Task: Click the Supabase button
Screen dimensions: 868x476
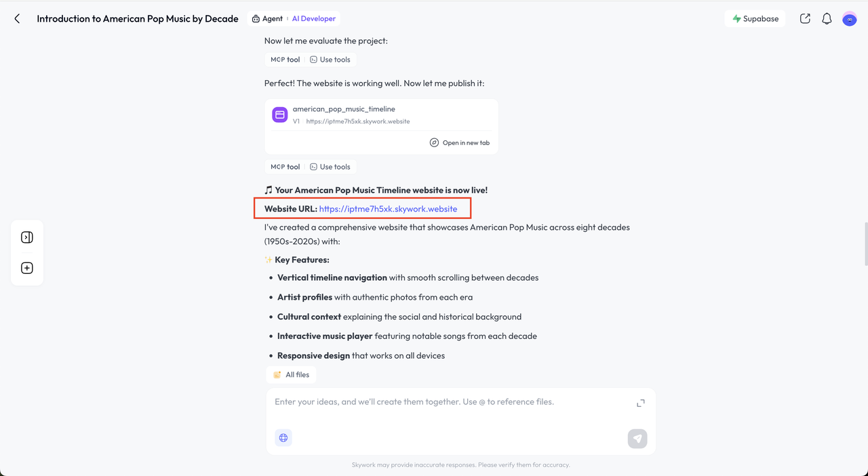Action: (755, 19)
